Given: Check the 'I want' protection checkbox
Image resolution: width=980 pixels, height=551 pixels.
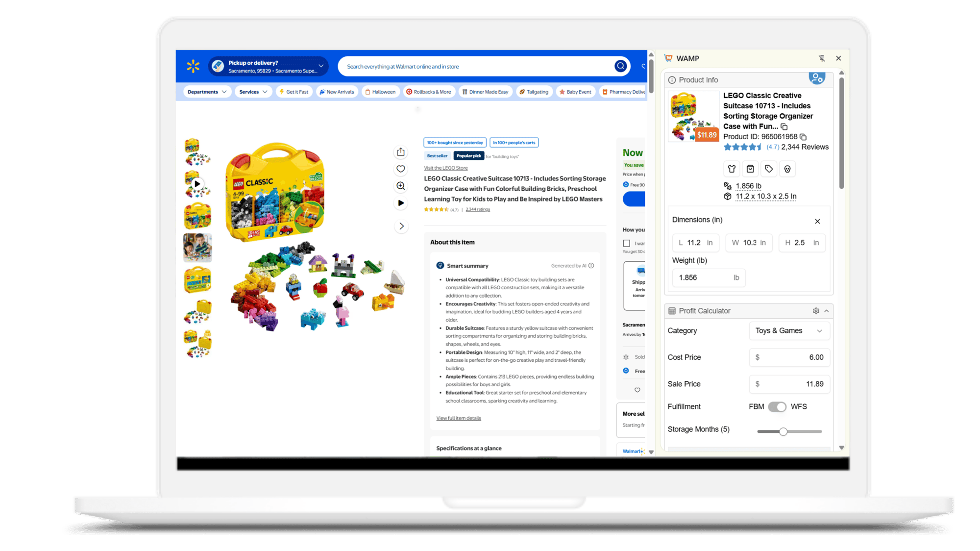Looking at the screenshot, I should (x=626, y=244).
